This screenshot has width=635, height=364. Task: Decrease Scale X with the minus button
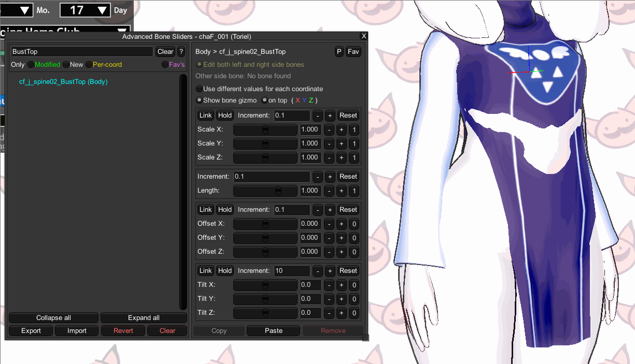tap(329, 129)
